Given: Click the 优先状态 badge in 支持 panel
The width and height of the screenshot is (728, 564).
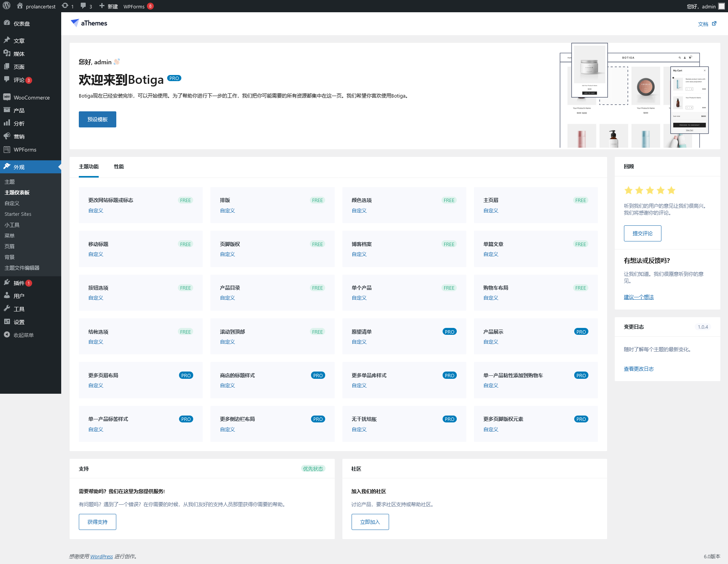Looking at the screenshot, I should [x=313, y=469].
